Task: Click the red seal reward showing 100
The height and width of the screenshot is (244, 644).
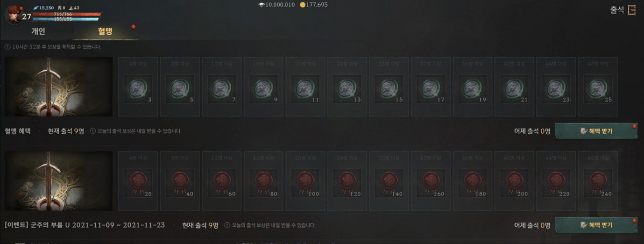Action: (x=305, y=181)
